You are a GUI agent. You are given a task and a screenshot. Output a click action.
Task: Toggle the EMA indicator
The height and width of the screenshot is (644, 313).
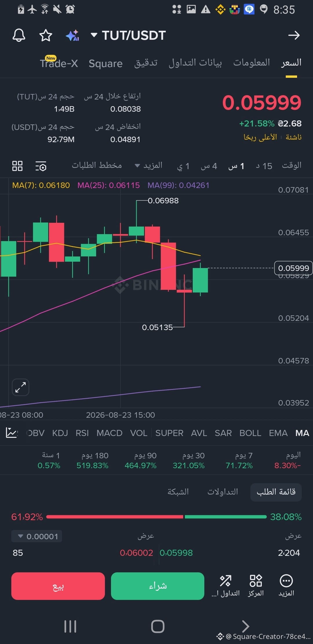coord(278,433)
